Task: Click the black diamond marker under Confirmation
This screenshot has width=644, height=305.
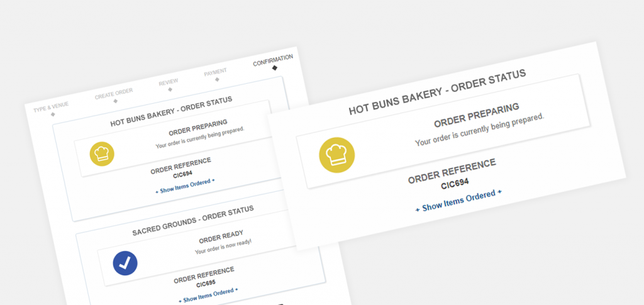Action: point(275,67)
